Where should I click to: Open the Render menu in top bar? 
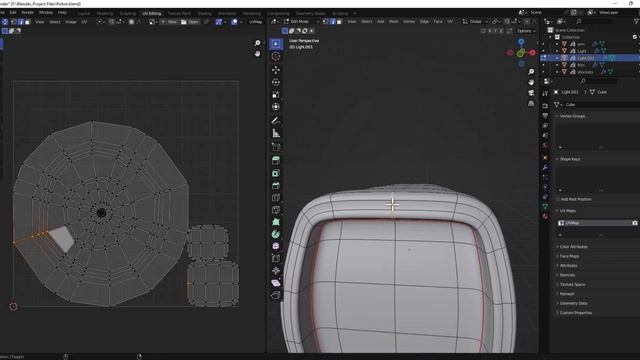(x=27, y=13)
